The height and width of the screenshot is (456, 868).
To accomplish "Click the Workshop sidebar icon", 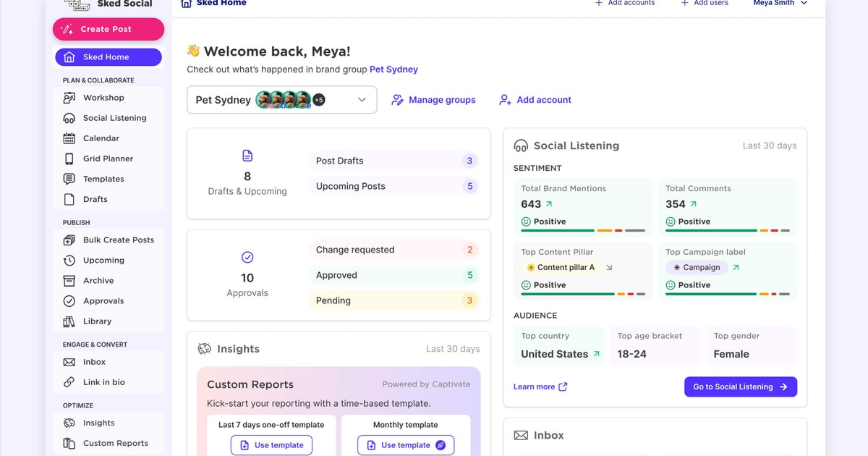I will coord(69,98).
